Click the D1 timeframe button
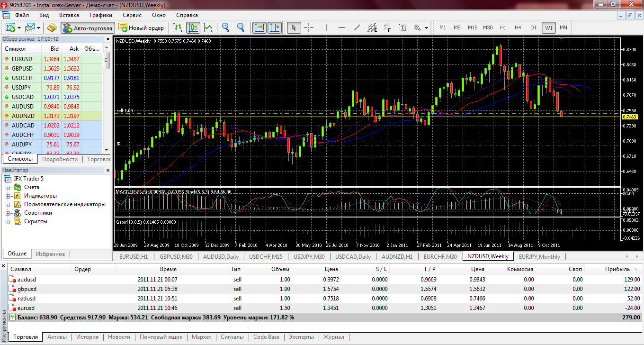The image size is (644, 345). [533, 27]
